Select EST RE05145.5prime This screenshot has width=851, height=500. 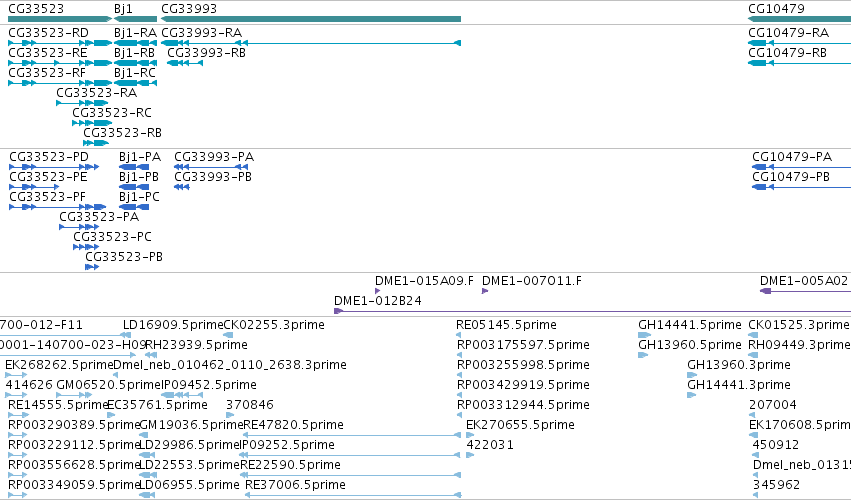tap(459, 335)
